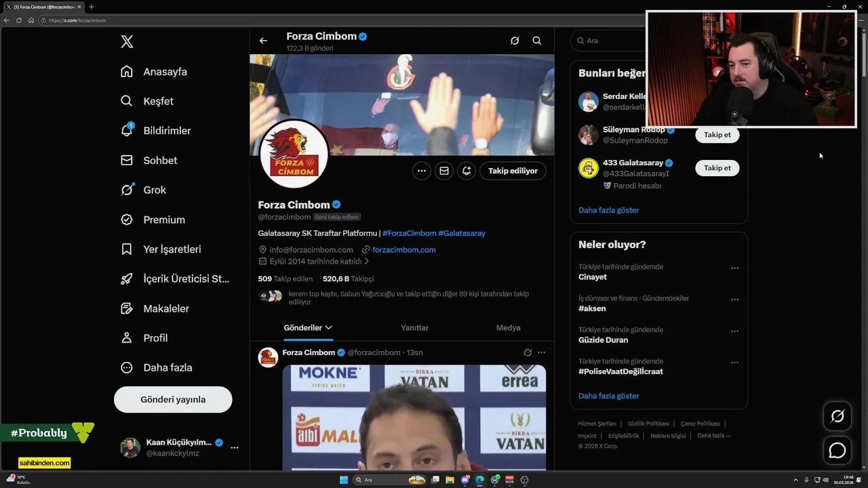The image size is (868, 488).
Task: Open forzacimbom.com link
Action: tap(403, 249)
